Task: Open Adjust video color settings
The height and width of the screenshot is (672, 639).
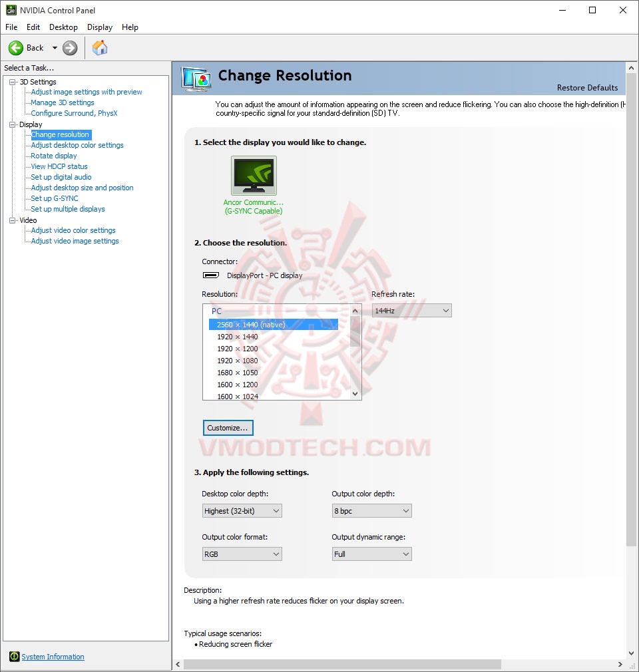Action: click(73, 231)
